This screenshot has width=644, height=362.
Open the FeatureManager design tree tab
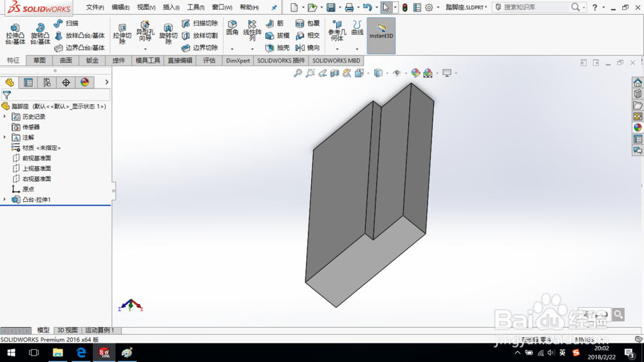pyautogui.click(x=10, y=82)
